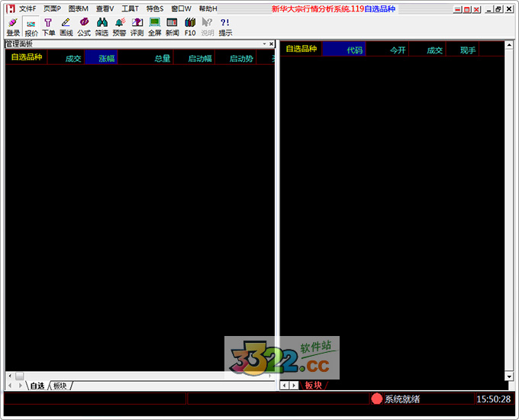The image size is (519, 420).
Task: Switch to the 自选 tab in left panel
Action: pos(37,386)
